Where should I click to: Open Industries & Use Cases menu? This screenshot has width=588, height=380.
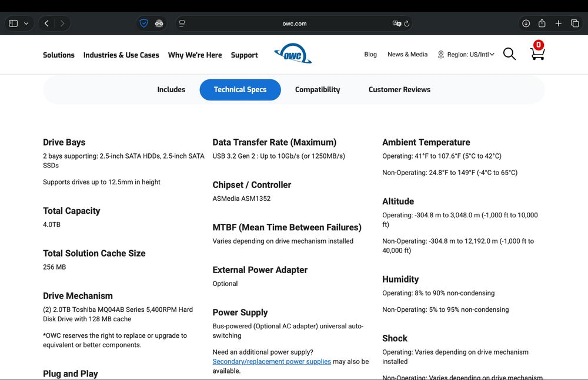click(x=121, y=55)
